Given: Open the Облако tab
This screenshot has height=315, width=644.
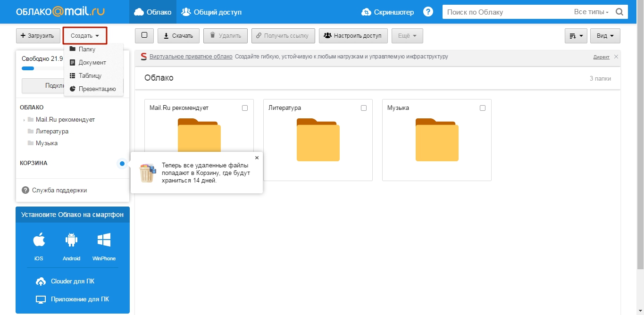Looking at the screenshot, I should coord(153,12).
